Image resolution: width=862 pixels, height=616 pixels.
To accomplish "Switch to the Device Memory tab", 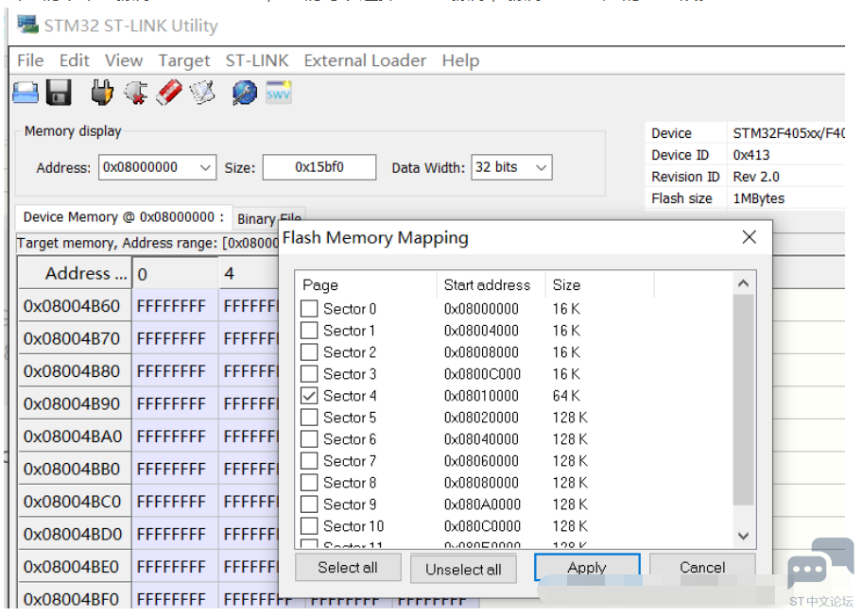I will tap(123, 217).
